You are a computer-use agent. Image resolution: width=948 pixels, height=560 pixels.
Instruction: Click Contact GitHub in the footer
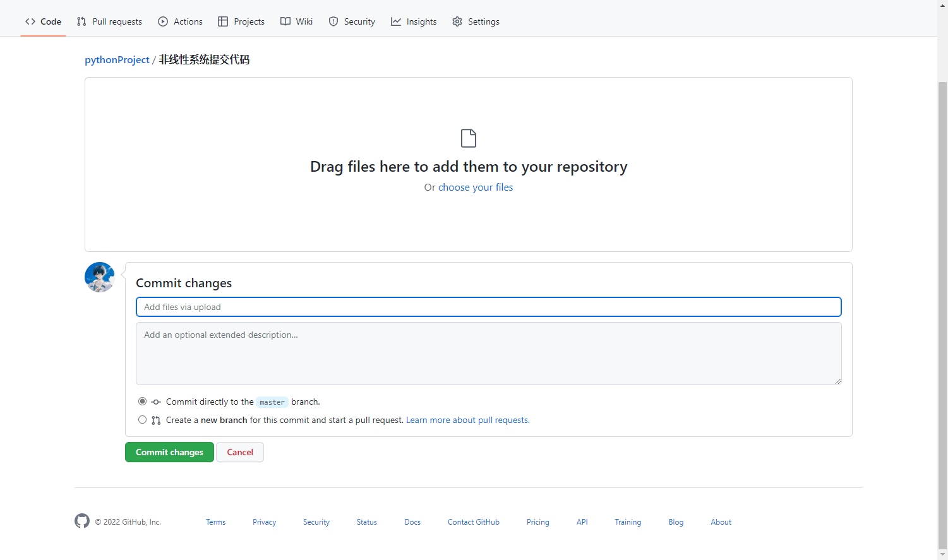tap(474, 522)
